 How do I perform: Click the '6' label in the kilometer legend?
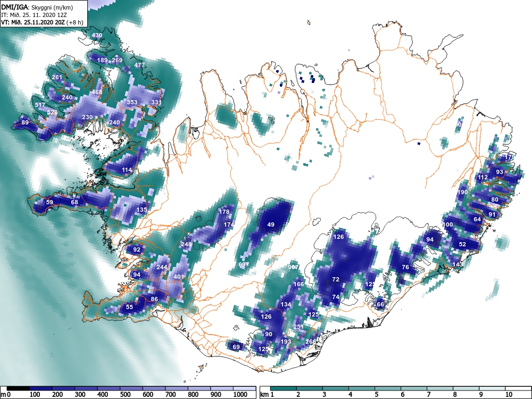pos(402,394)
